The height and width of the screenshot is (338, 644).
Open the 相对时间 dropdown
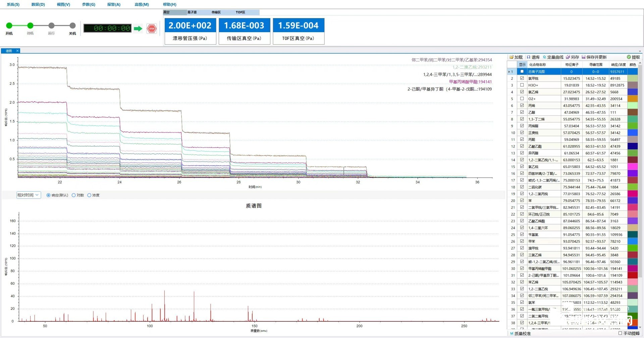[29, 195]
